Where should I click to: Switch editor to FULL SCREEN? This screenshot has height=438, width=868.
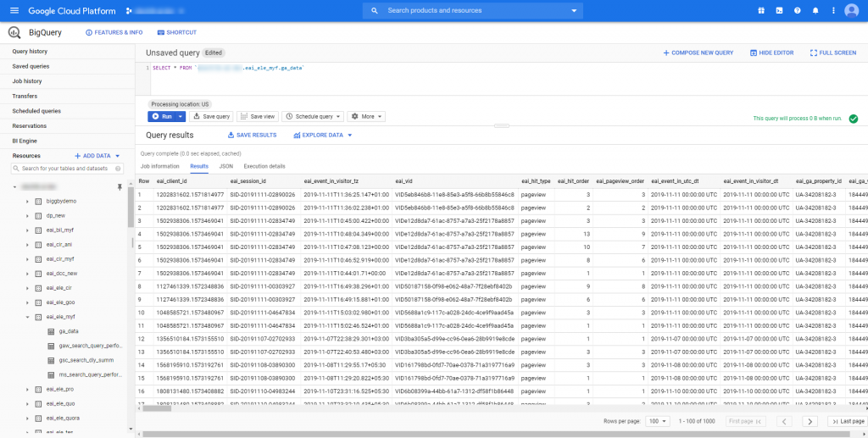[833, 53]
